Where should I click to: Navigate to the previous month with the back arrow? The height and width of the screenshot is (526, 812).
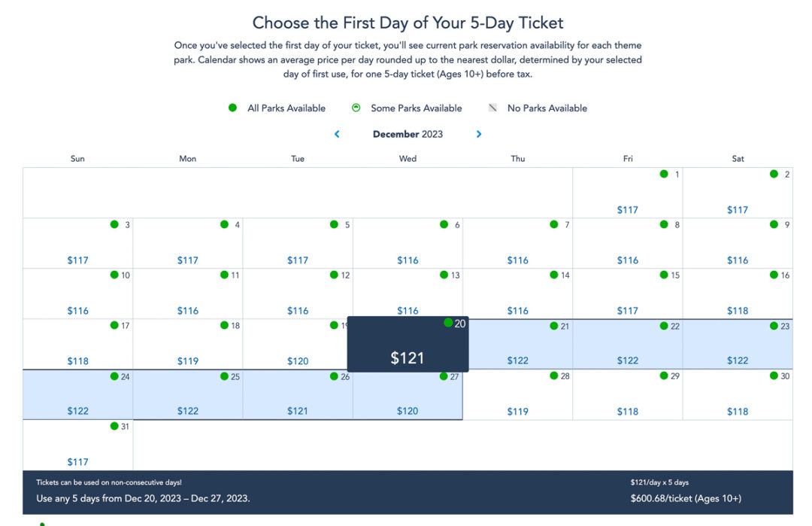point(337,134)
